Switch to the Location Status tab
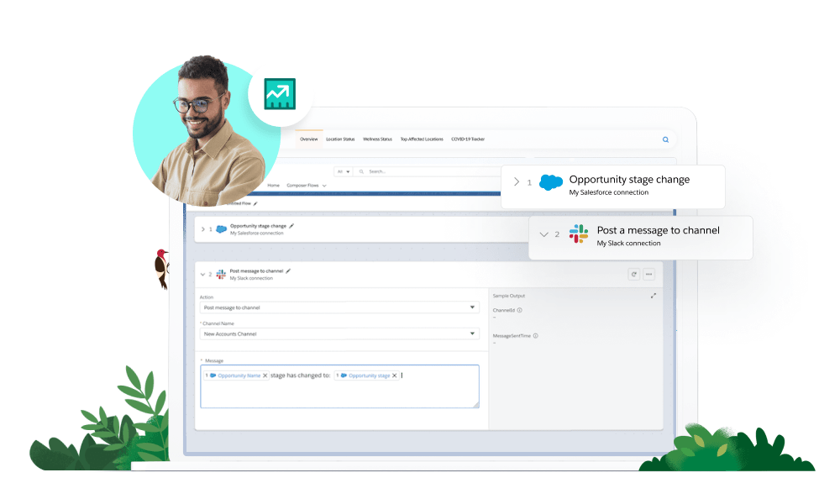The width and height of the screenshot is (840, 504). click(x=340, y=139)
